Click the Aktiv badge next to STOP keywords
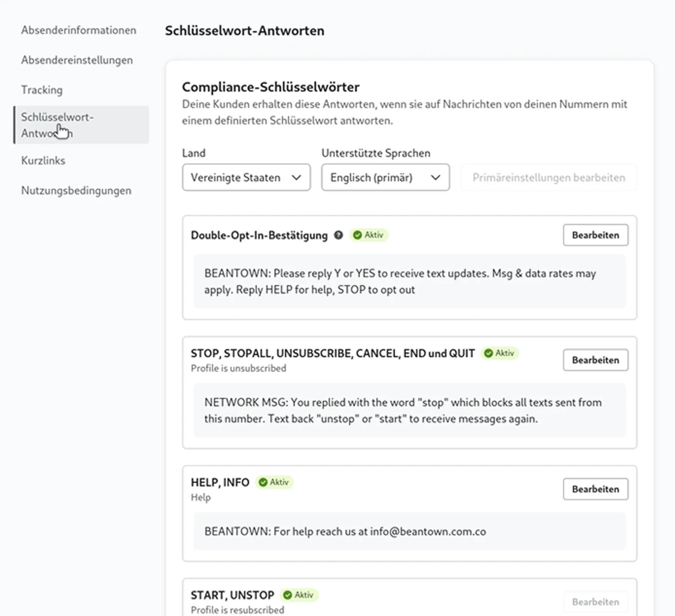Viewport: 675px width, 616px height. (500, 353)
